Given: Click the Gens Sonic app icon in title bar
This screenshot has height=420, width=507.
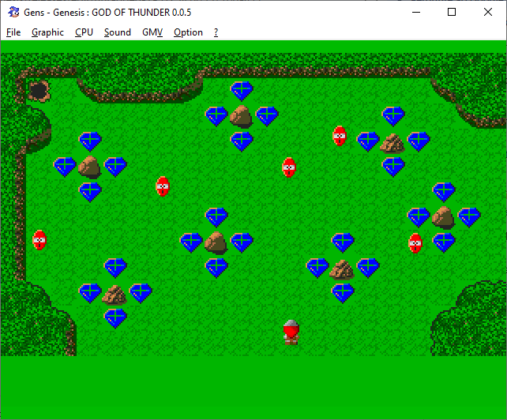Looking at the screenshot, I should point(13,13).
